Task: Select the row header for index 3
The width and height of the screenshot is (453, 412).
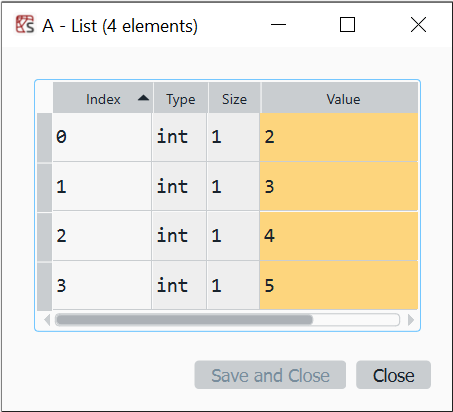Action: (44, 286)
